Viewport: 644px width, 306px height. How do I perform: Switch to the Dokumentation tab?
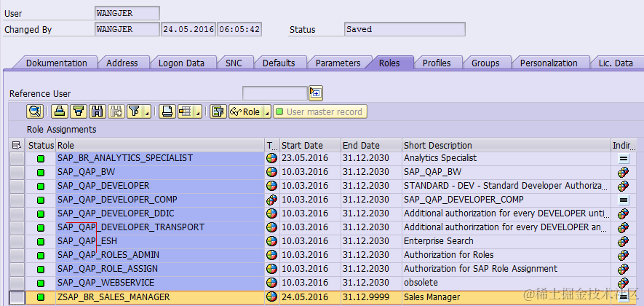click(x=56, y=63)
